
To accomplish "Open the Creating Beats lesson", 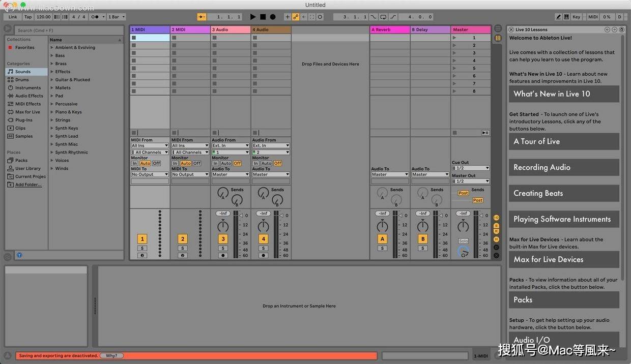I will [x=564, y=193].
